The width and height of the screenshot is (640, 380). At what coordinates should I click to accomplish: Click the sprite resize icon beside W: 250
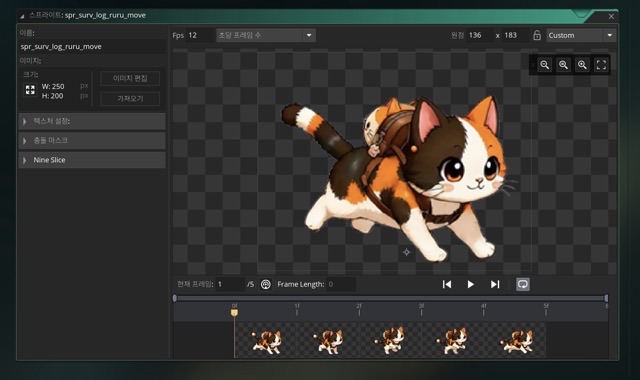coord(30,90)
